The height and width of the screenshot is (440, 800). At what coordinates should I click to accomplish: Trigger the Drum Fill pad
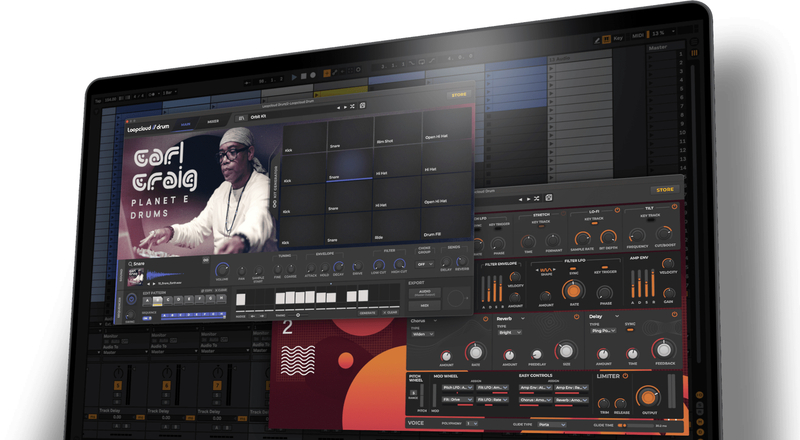tap(445, 224)
